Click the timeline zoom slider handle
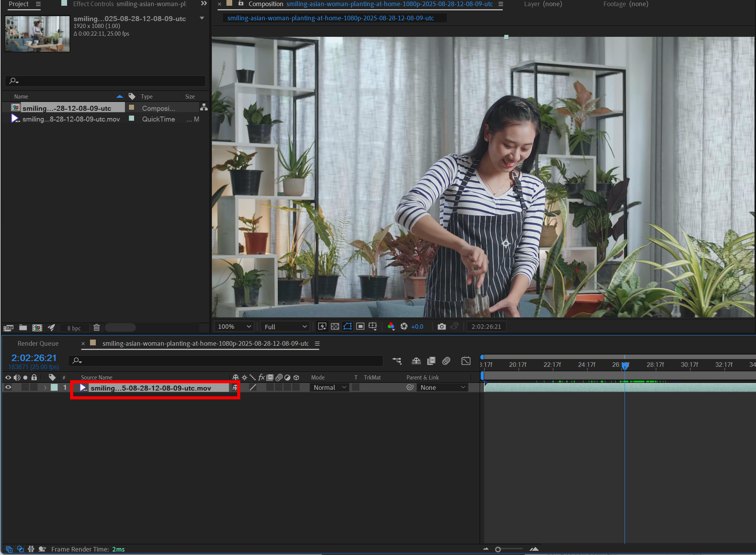This screenshot has width=756, height=555. click(x=498, y=549)
